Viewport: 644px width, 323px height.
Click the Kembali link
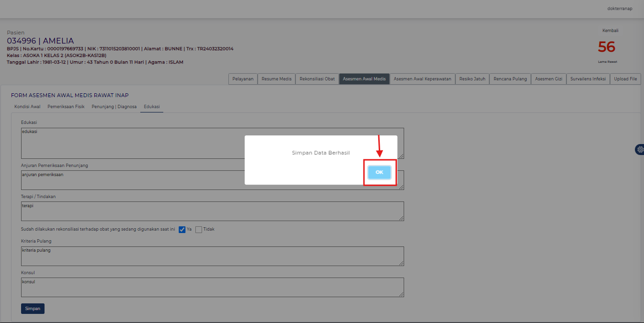(x=610, y=31)
